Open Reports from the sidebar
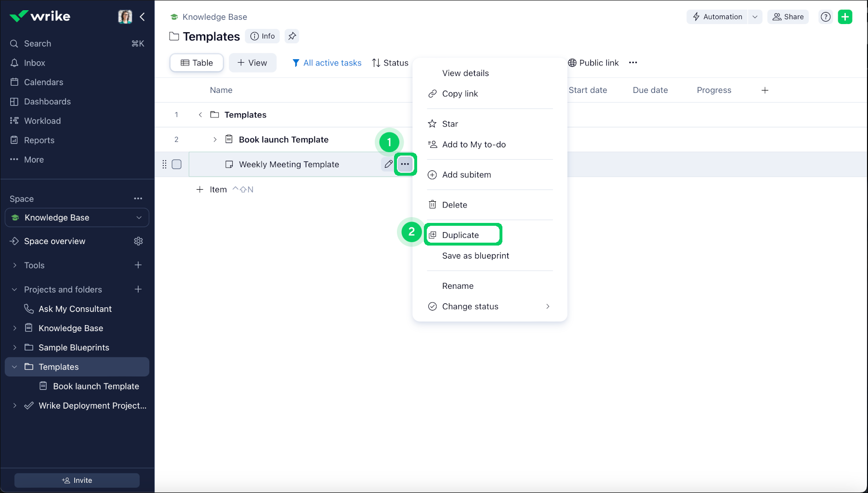The height and width of the screenshot is (493, 868). pyautogui.click(x=14, y=140)
